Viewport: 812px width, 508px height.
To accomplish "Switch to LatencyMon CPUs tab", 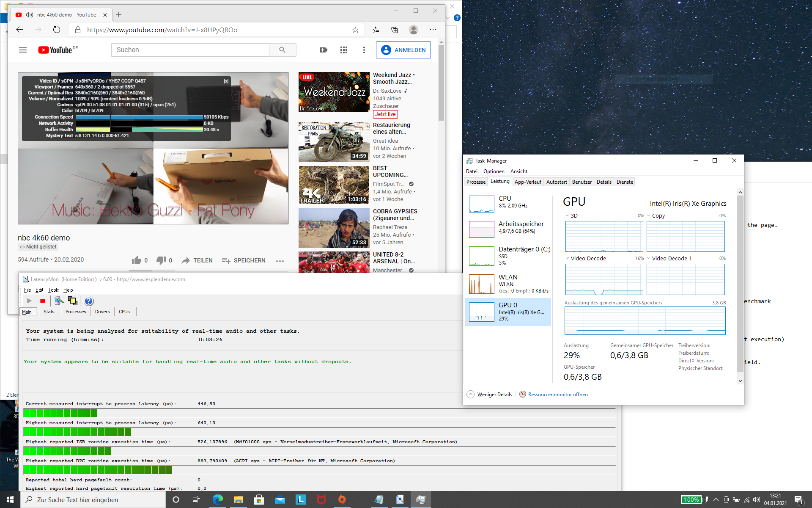I will click(x=124, y=312).
